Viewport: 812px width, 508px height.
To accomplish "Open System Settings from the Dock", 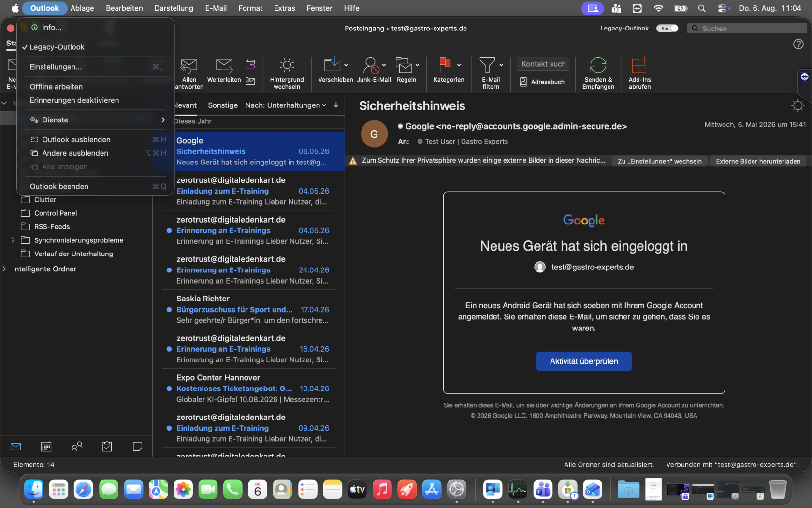I will click(457, 490).
